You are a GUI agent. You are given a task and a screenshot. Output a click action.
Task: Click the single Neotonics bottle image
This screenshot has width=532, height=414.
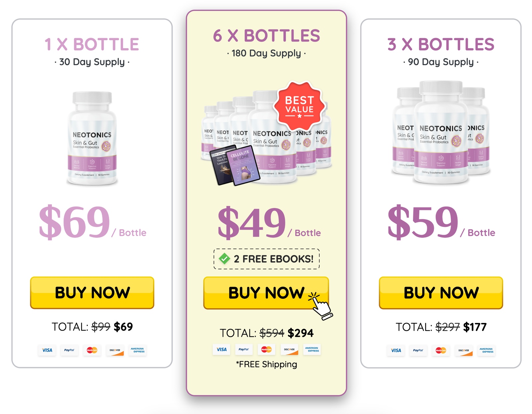point(92,138)
